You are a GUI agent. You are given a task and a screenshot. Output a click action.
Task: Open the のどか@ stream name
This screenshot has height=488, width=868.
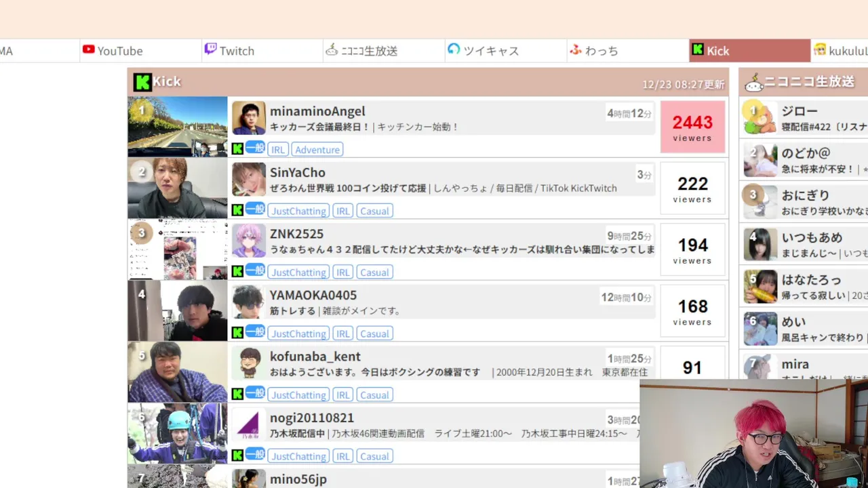pyautogui.click(x=806, y=153)
